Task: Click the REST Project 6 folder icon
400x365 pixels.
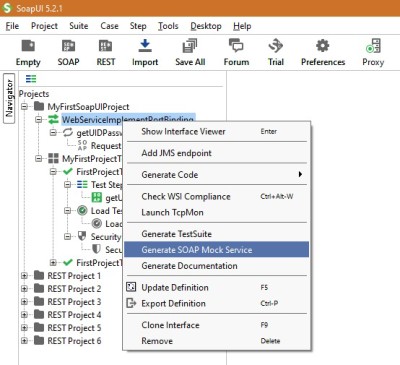Action: coord(39,340)
